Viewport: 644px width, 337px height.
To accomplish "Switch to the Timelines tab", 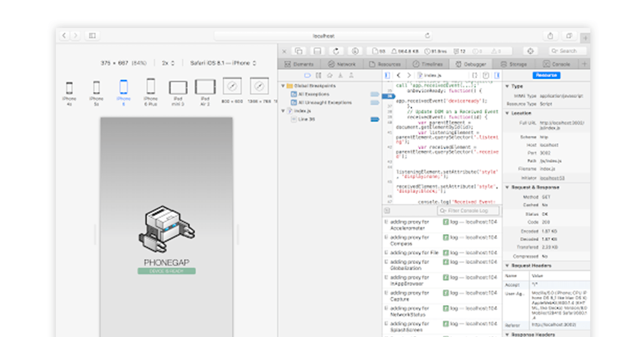I will (427, 64).
